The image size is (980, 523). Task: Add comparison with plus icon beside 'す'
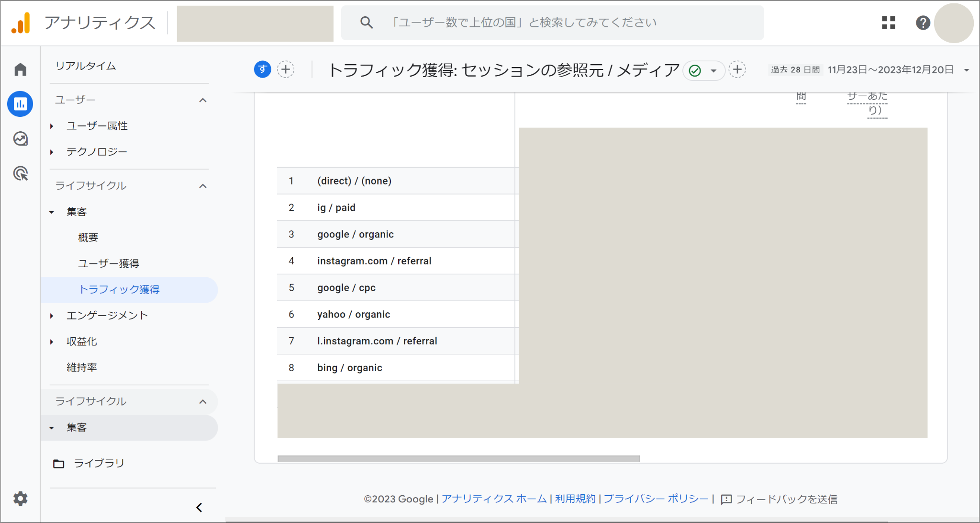pyautogui.click(x=286, y=70)
